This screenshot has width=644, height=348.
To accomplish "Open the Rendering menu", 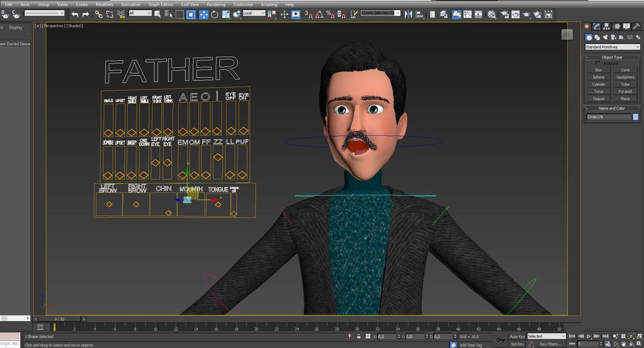I will click(216, 4).
